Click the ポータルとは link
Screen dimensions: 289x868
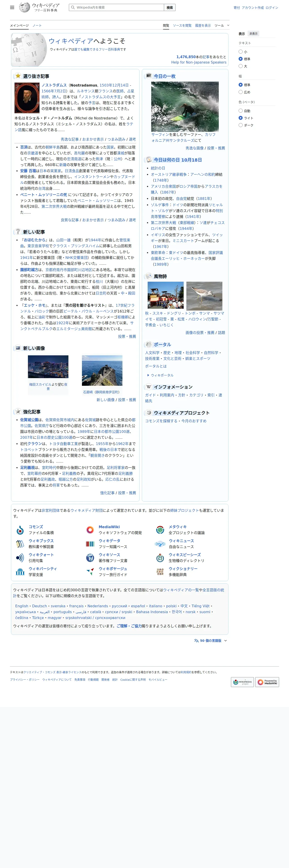tap(156, 366)
